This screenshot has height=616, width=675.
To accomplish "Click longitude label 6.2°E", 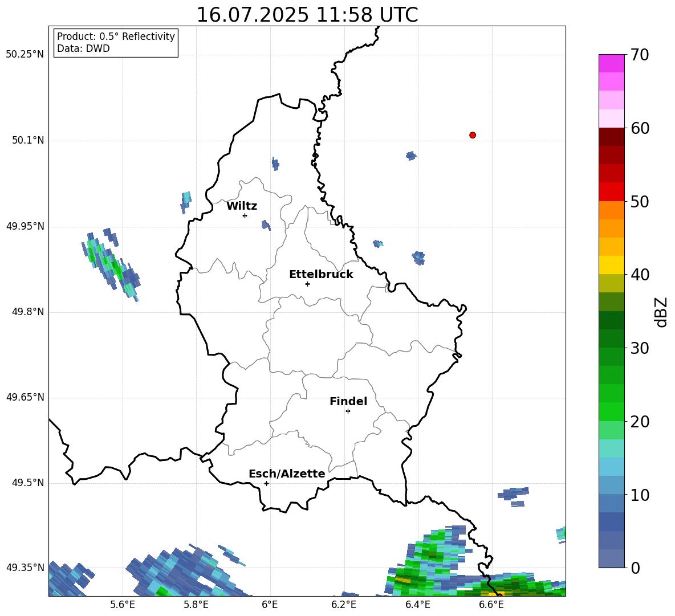I will pyautogui.click(x=344, y=605).
